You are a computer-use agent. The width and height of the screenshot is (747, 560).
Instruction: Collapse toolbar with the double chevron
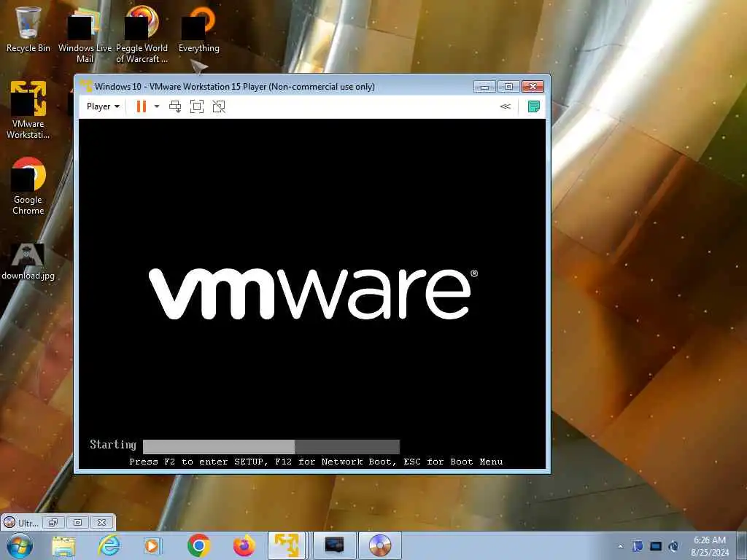tap(506, 106)
